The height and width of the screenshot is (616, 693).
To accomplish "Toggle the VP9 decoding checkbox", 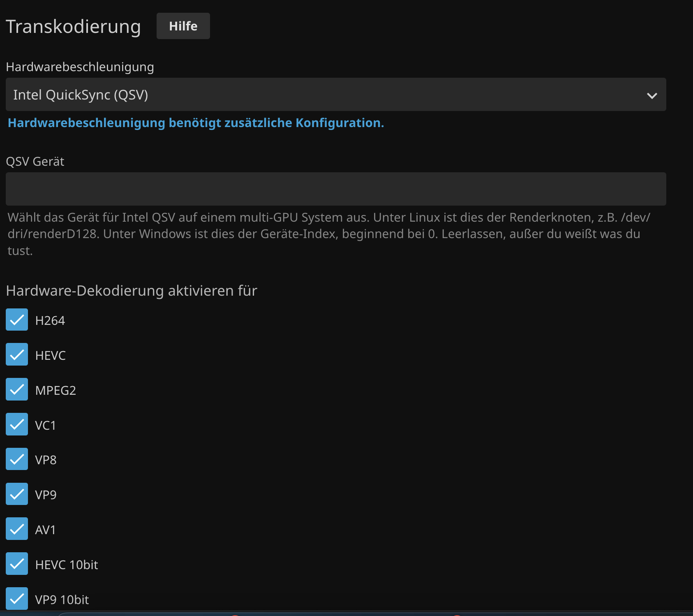I will 17,494.
